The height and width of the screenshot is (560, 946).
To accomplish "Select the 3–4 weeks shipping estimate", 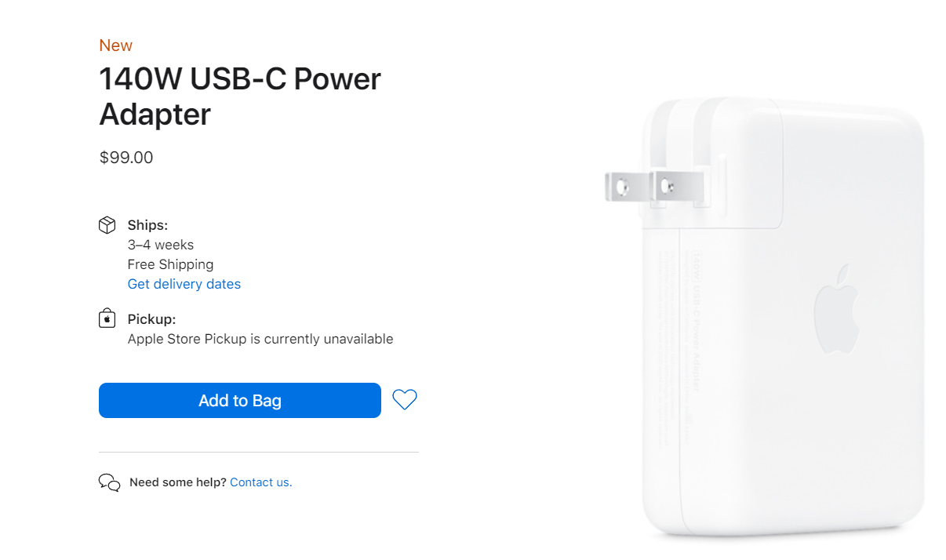I will 161,245.
